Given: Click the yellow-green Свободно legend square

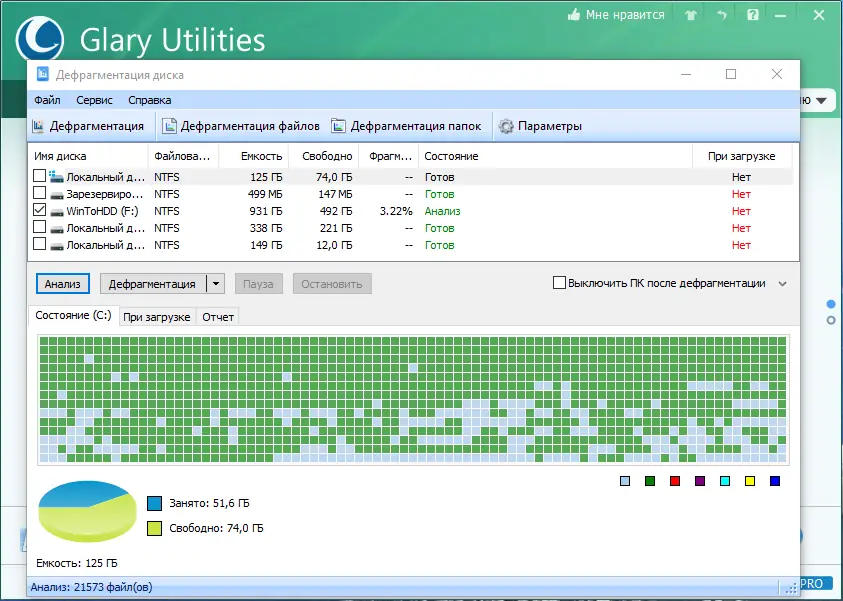Looking at the screenshot, I should pyautogui.click(x=154, y=528).
